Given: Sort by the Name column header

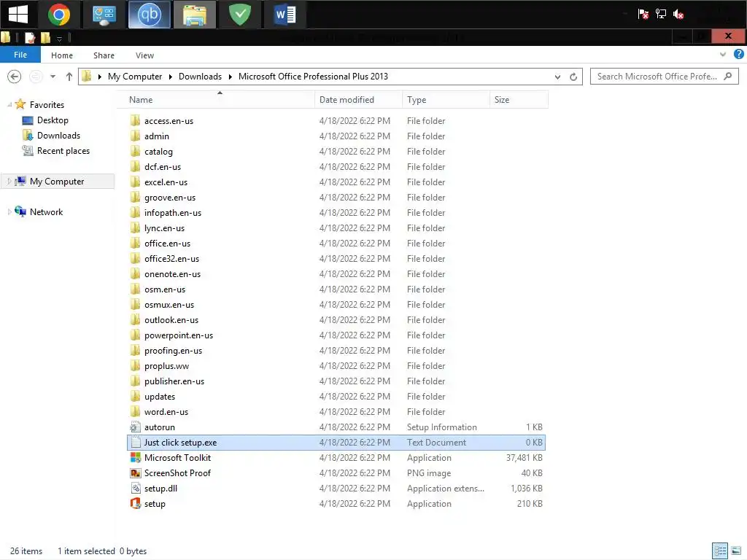Looking at the screenshot, I should (217, 99).
